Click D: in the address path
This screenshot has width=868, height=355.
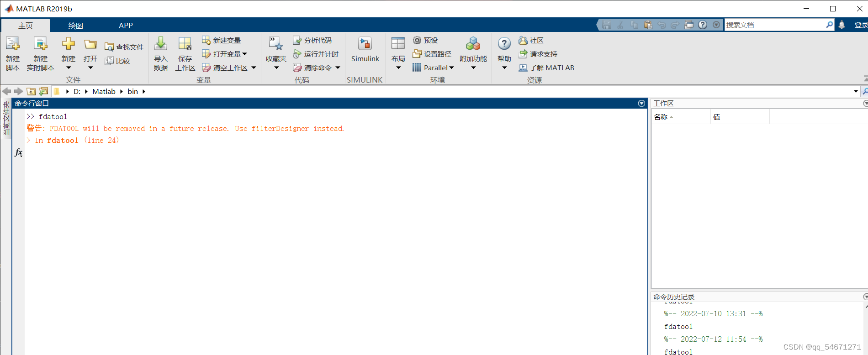[77, 91]
